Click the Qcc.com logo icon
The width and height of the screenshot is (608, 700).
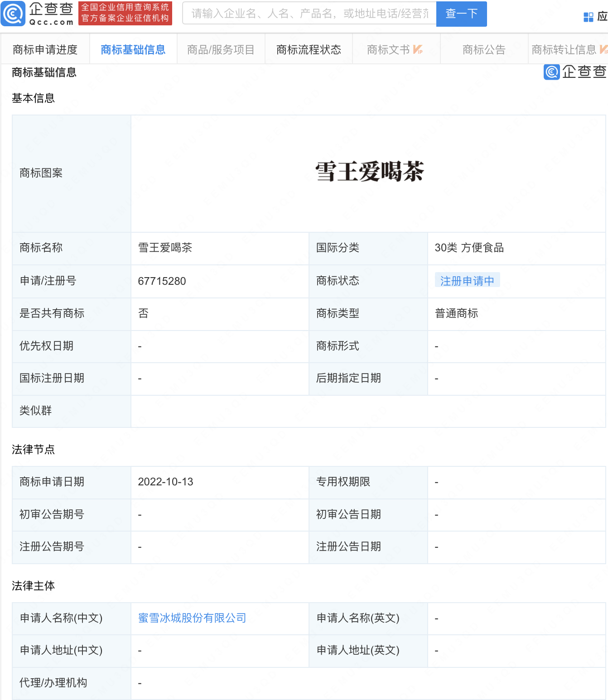[x=13, y=14]
